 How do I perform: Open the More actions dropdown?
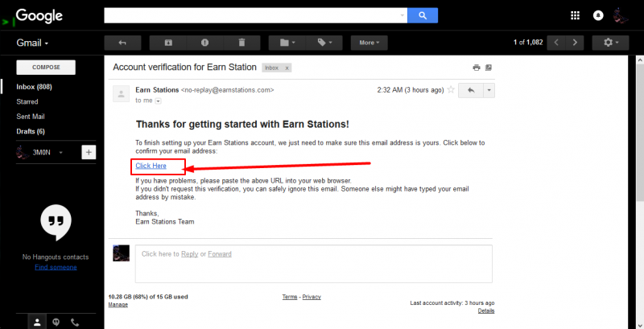(x=369, y=42)
